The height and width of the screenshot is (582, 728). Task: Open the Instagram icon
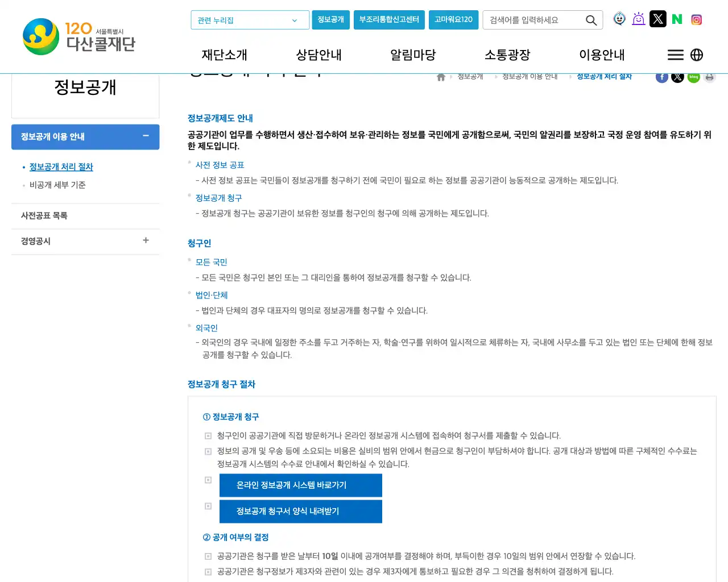696,19
